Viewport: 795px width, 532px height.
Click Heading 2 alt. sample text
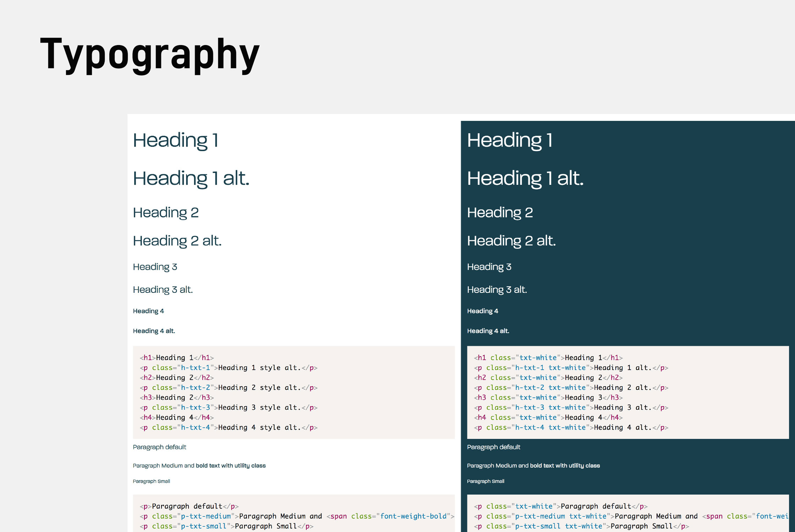tap(177, 241)
